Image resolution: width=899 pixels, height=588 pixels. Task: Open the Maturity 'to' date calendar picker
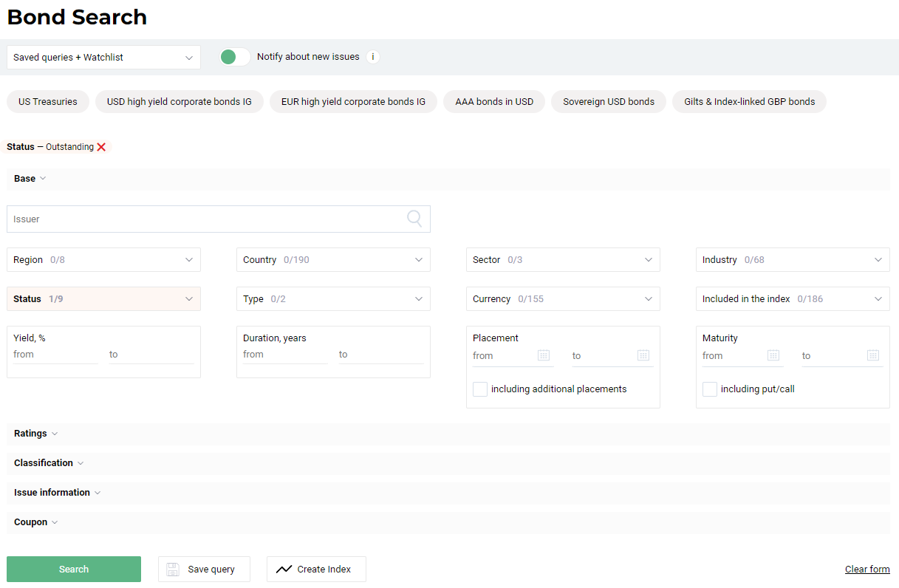(873, 355)
